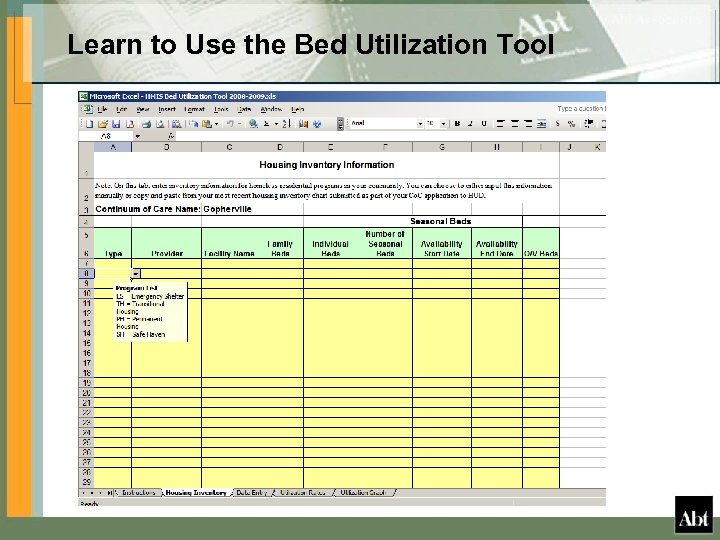
Task: Click the first-sheet tab navigation arrow
Action: (84, 493)
